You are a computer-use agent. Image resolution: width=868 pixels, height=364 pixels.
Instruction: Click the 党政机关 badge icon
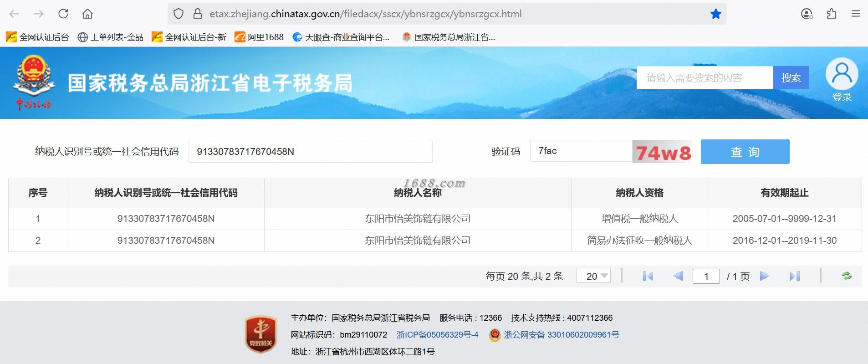261,334
